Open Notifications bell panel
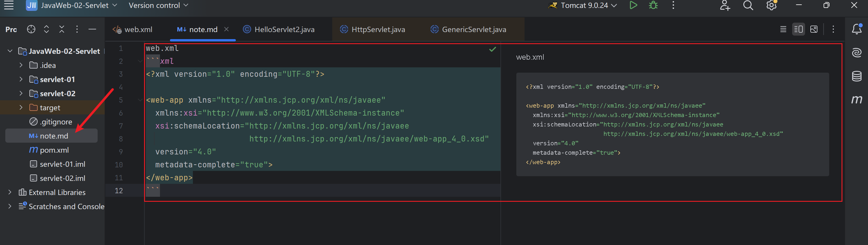Image resolution: width=868 pixels, height=245 pixels. click(857, 29)
